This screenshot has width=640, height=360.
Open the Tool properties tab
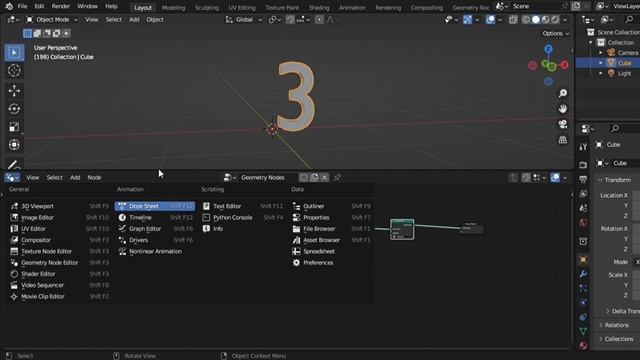[583, 147]
